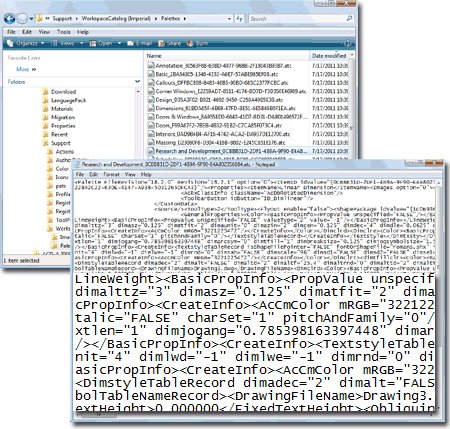450x429 pixels.
Task: Click the magnifier icon in Search box
Action: coord(349,19)
